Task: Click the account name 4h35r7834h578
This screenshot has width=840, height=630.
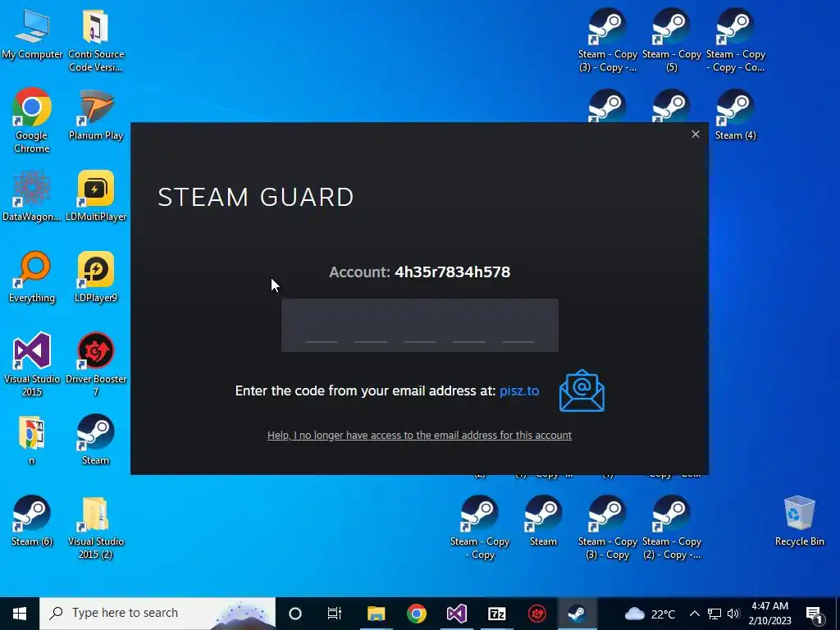Action: [x=452, y=272]
